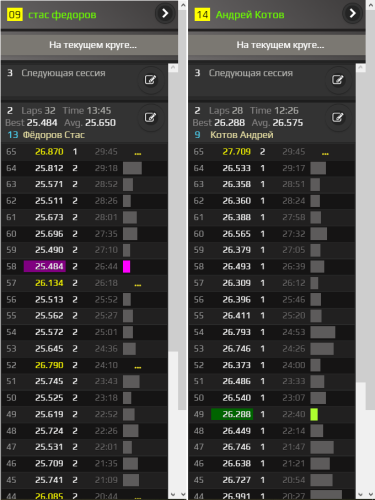Click Avg. 26.575 summary value
The height and width of the screenshot is (500, 375).
pyautogui.click(x=288, y=123)
